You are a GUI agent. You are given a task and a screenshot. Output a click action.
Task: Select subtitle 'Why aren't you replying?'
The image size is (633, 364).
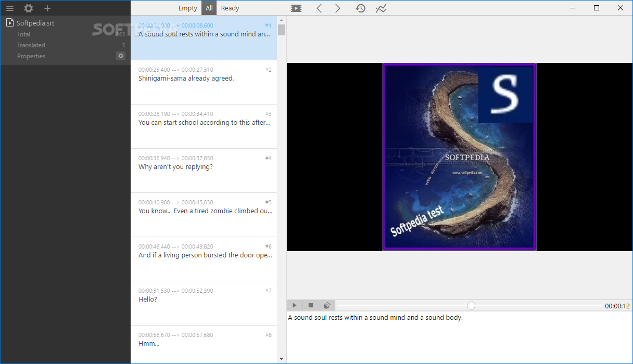(x=204, y=171)
